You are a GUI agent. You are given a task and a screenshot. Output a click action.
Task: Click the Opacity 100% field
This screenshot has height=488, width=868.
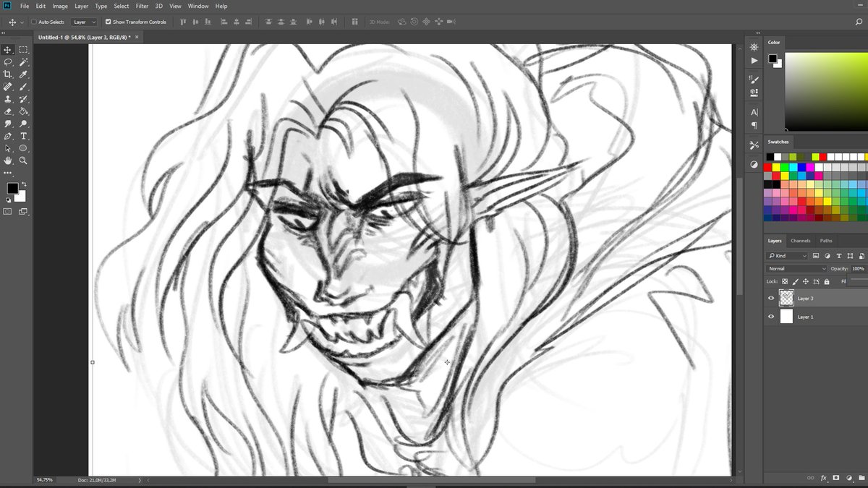coord(859,268)
